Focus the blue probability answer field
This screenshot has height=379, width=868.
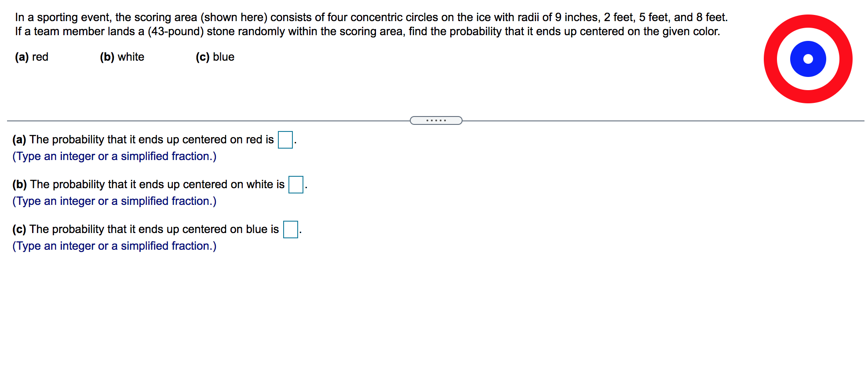[x=291, y=230]
